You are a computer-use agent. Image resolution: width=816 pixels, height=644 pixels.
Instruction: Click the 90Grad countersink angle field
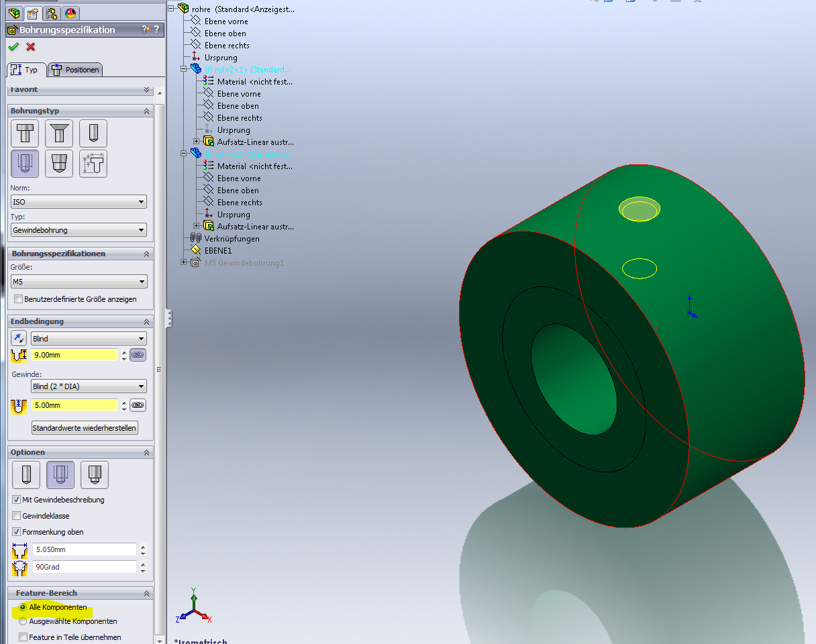84,567
